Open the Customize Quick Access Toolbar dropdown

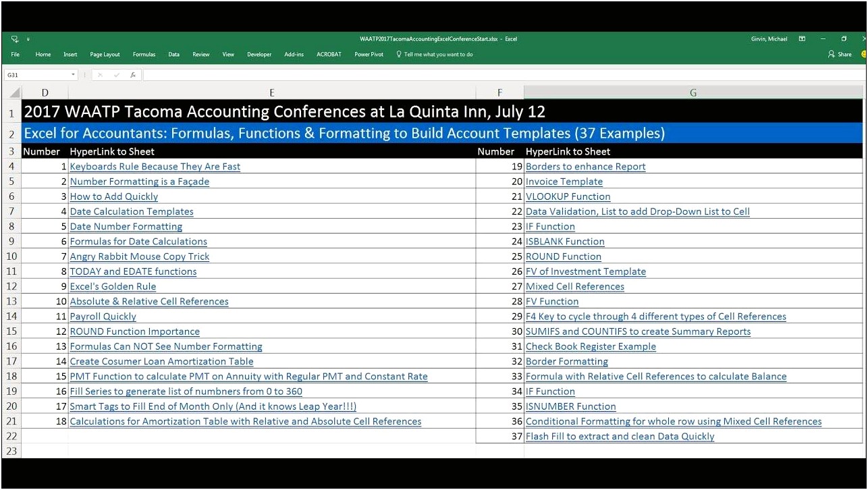point(28,40)
